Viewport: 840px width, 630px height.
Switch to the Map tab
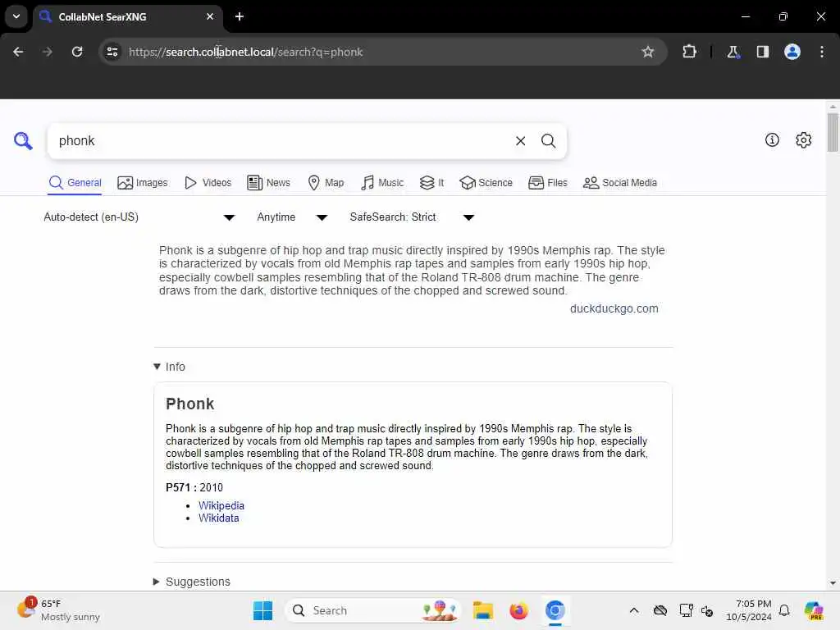click(x=326, y=183)
